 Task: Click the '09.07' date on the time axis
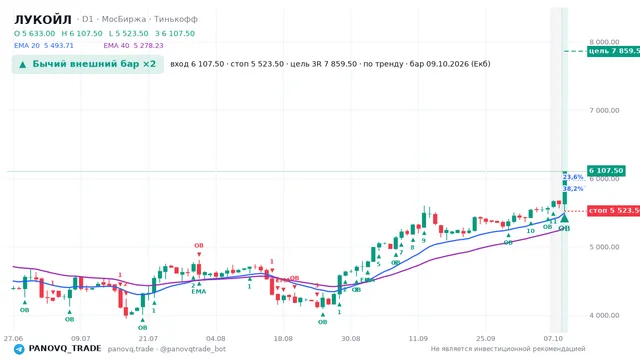(x=80, y=339)
